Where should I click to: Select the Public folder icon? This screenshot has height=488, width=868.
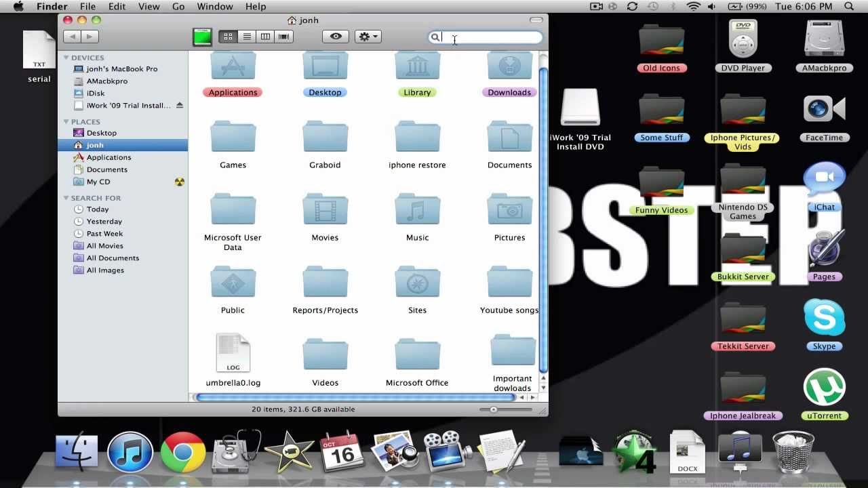(233, 283)
